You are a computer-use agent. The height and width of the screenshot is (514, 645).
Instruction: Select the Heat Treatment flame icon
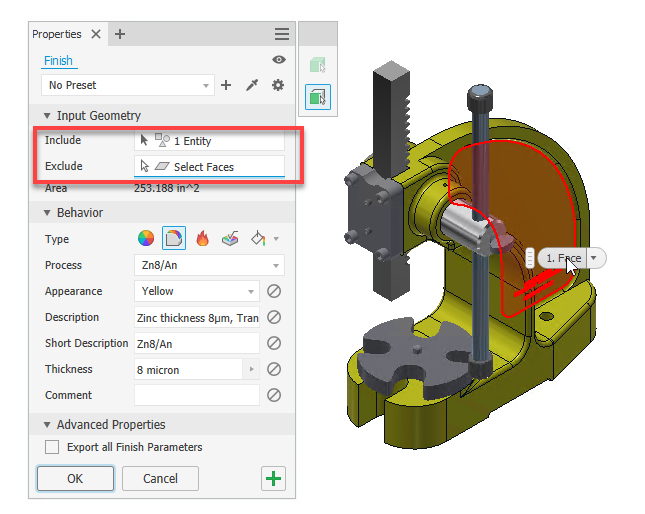point(202,239)
